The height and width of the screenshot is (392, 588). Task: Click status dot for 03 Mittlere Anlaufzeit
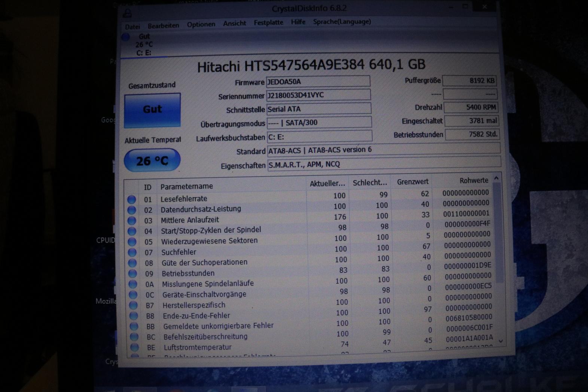(132, 221)
